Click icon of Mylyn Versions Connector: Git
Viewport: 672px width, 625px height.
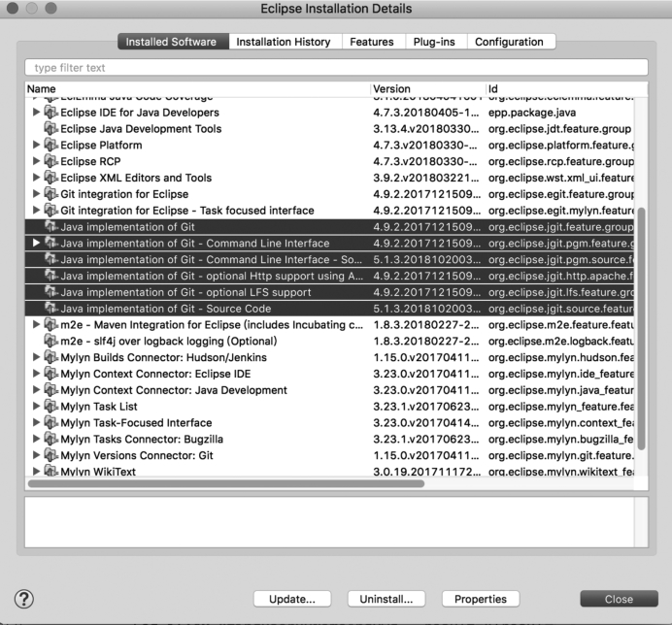(x=51, y=455)
